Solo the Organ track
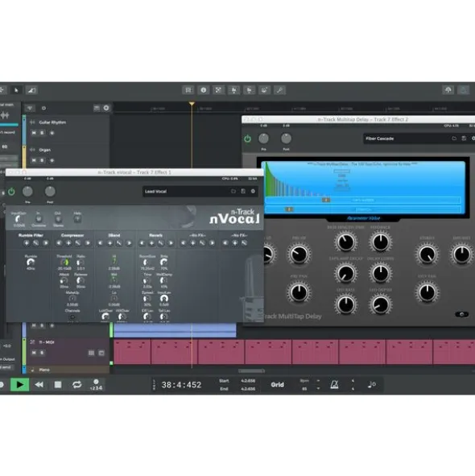The image size is (475, 476). (42, 160)
